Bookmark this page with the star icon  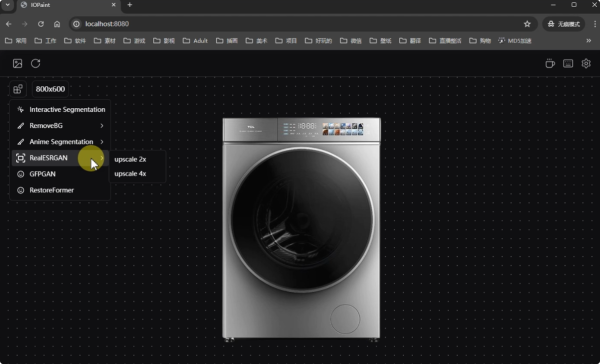click(x=527, y=24)
